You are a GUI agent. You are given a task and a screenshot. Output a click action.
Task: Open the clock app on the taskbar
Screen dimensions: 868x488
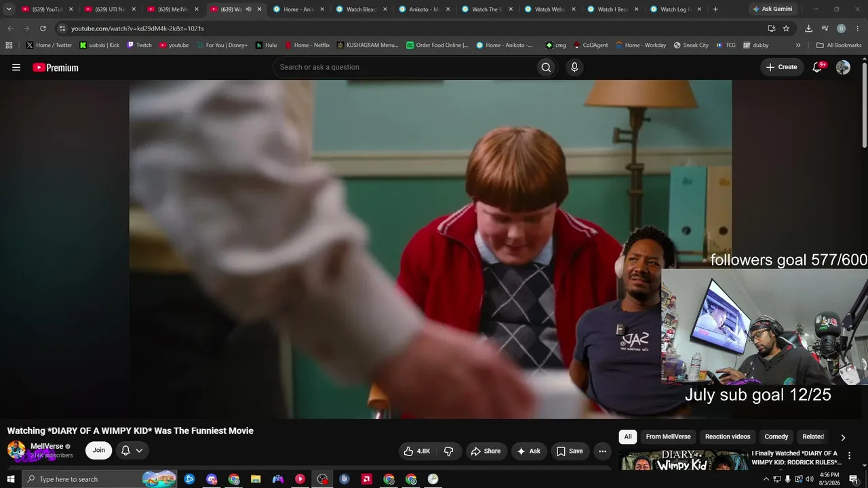click(433, 479)
